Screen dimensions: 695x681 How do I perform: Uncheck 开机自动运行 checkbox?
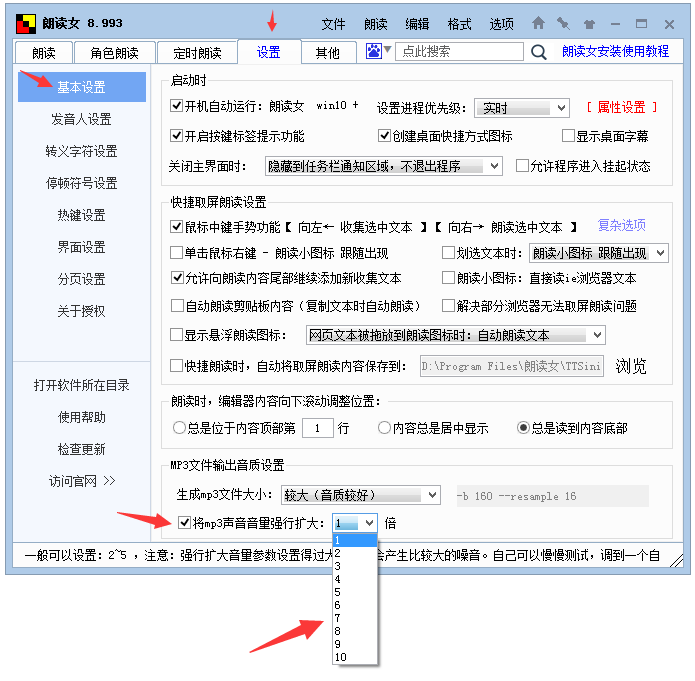[176, 106]
